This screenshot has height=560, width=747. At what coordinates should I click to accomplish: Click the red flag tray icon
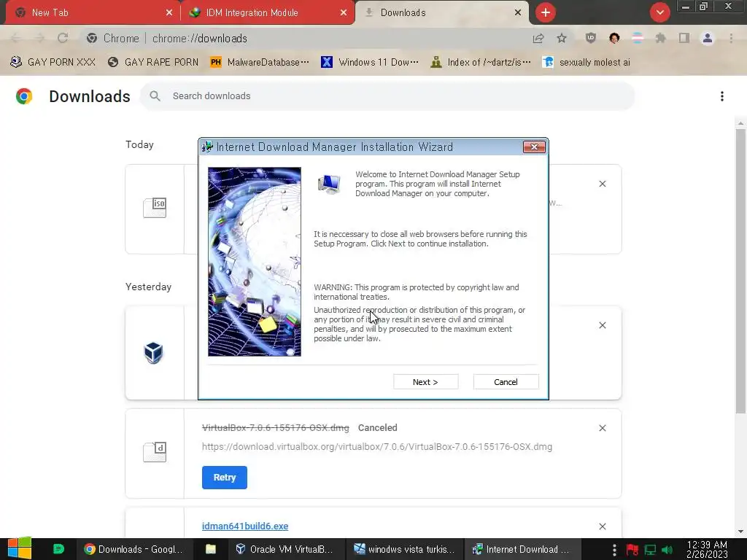632,550
